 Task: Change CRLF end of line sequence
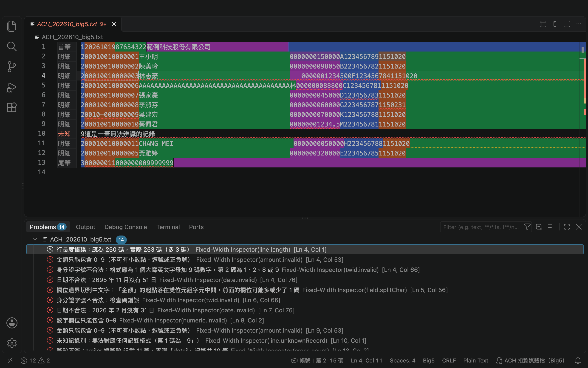click(x=449, y=360)
